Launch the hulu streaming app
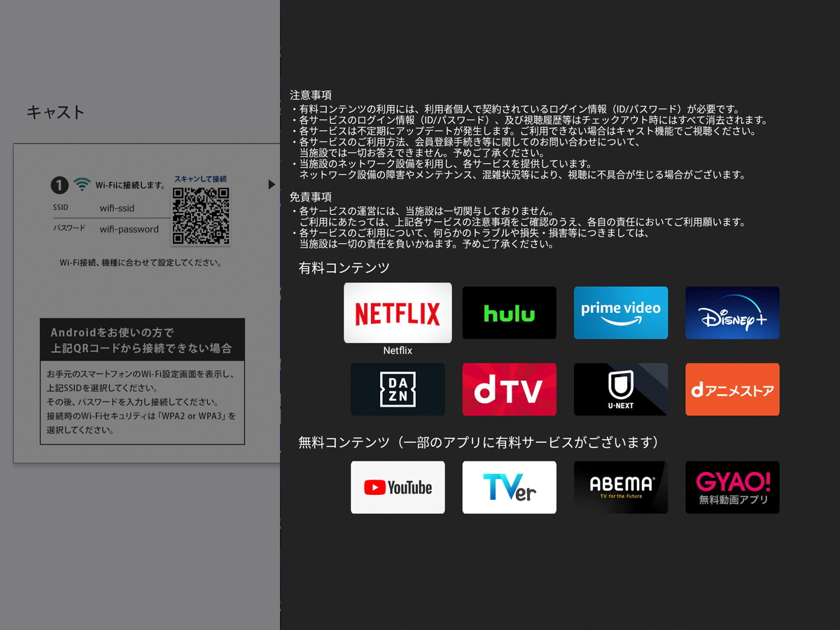Viewport: 840px width, 630px height. (x=510, y=313)
